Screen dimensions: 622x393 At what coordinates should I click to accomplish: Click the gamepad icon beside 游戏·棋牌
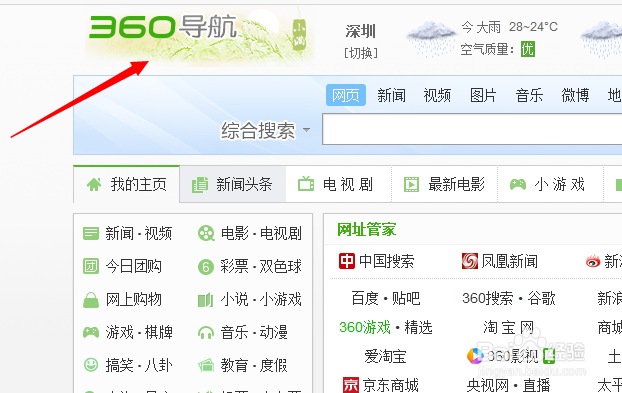click(x=91, y=332)
